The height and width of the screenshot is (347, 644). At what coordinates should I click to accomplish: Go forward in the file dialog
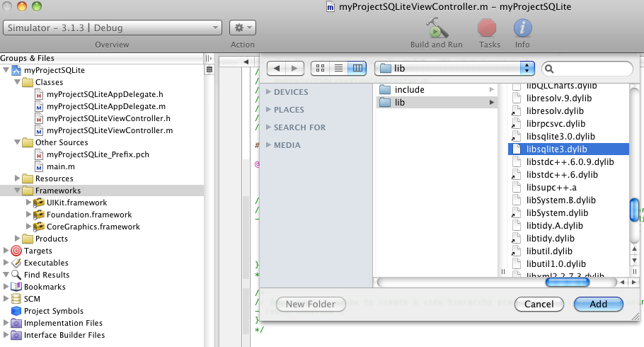coord(294,68)
